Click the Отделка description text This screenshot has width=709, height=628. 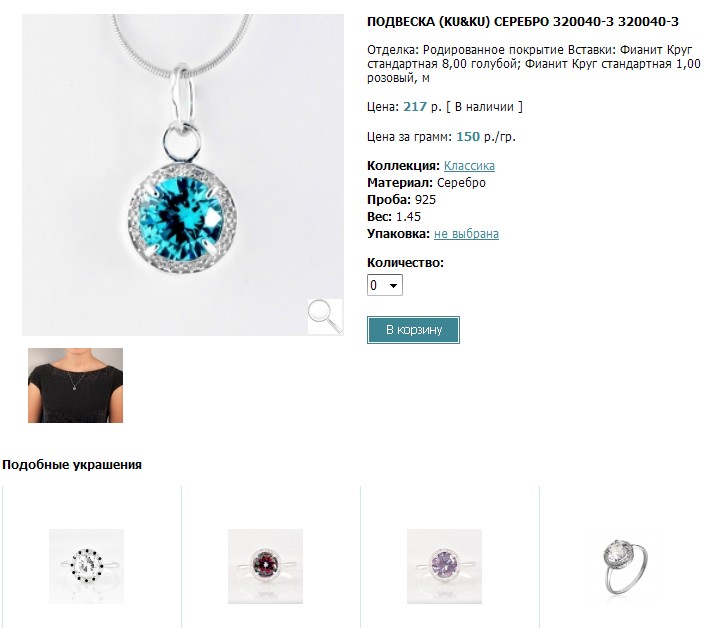[x=534, y=64]
